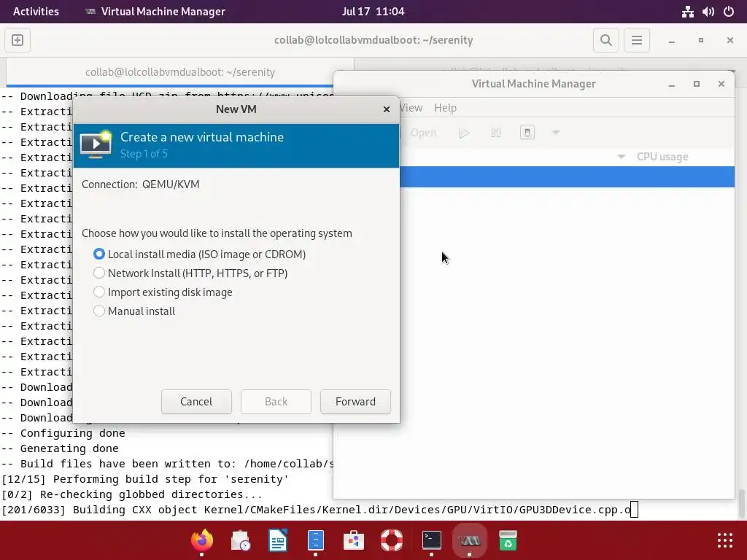Switch to first terminal tab ~/serenity

[x=180, y=72]
